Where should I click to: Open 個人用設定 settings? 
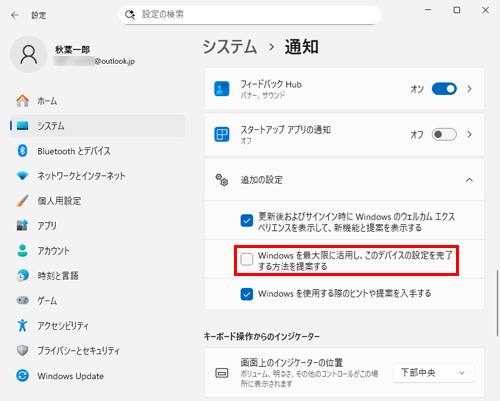59,201
